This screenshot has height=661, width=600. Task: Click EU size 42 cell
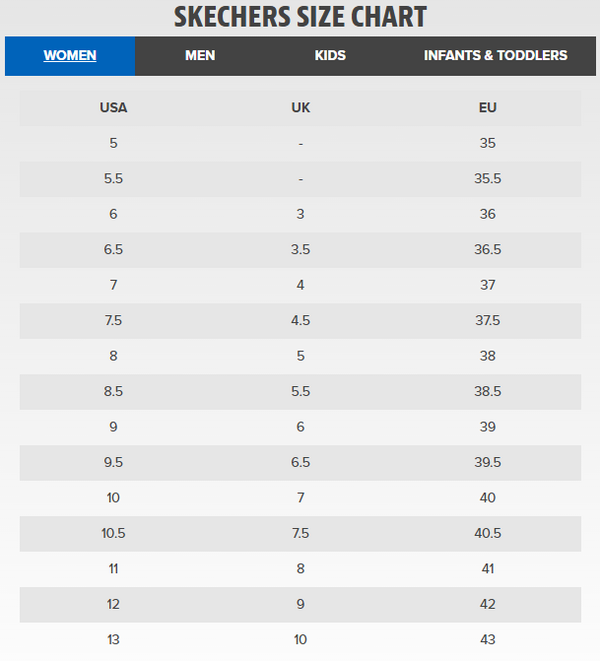488,604
